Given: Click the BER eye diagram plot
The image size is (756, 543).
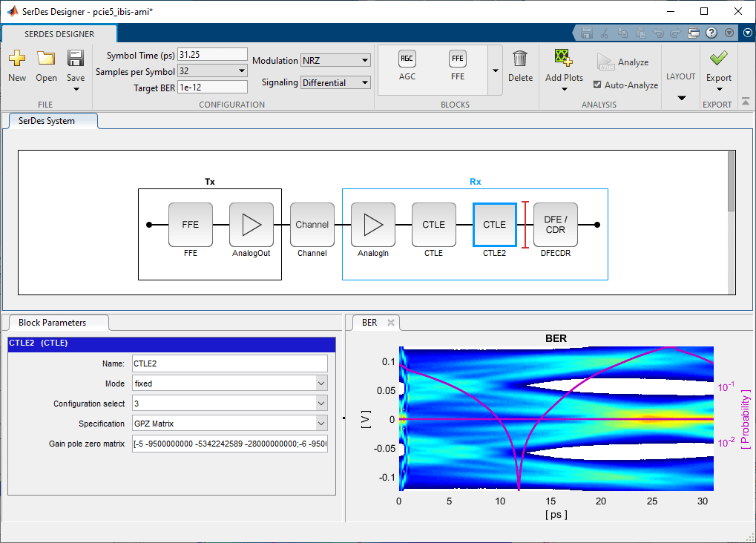Looking at the screenshot, I should pyautogui.click(x=556, y=418).
